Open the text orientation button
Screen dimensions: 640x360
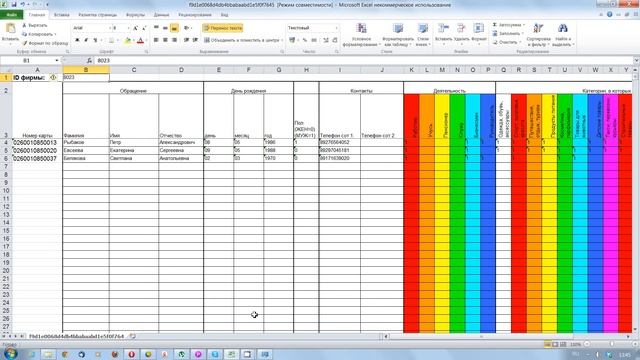click(x=187, y=28)
